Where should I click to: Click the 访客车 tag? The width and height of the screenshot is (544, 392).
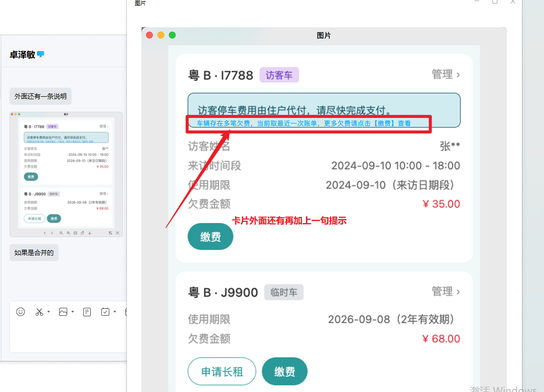pos(279,75)
